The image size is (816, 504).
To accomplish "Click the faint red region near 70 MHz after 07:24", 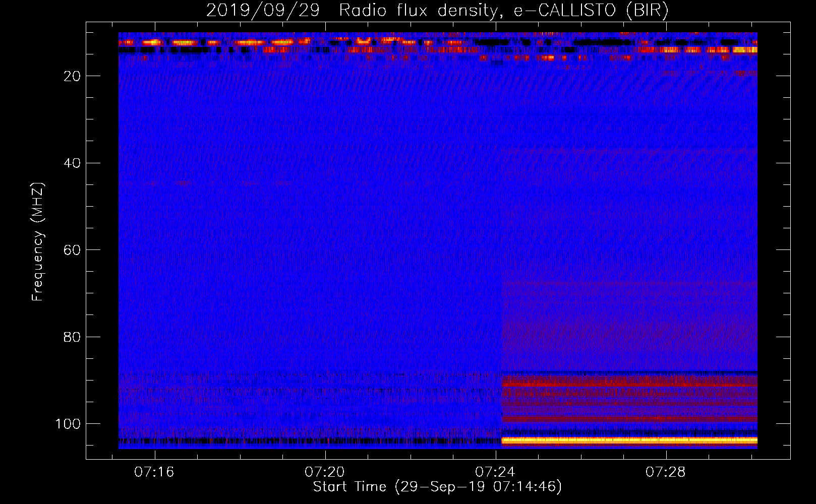I will click(629, 292).
